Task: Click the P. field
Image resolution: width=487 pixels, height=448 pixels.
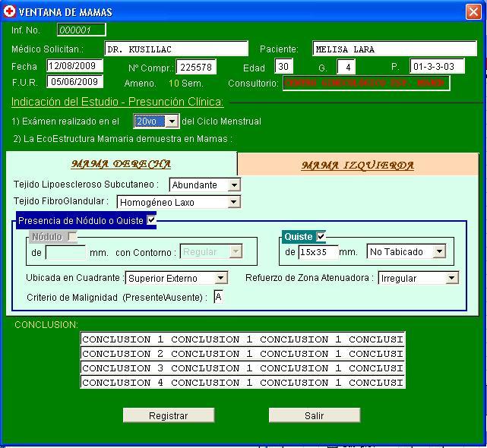Action: [437, 66]
